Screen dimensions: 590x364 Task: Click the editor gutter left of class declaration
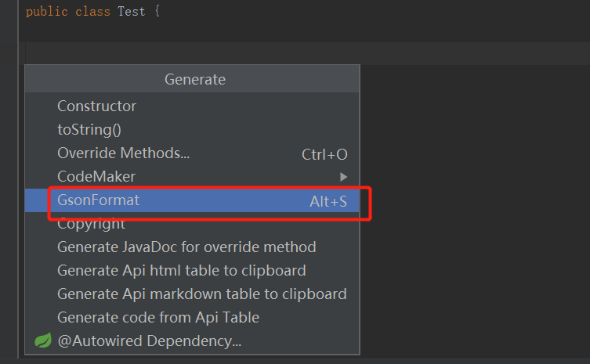(9, 12)
